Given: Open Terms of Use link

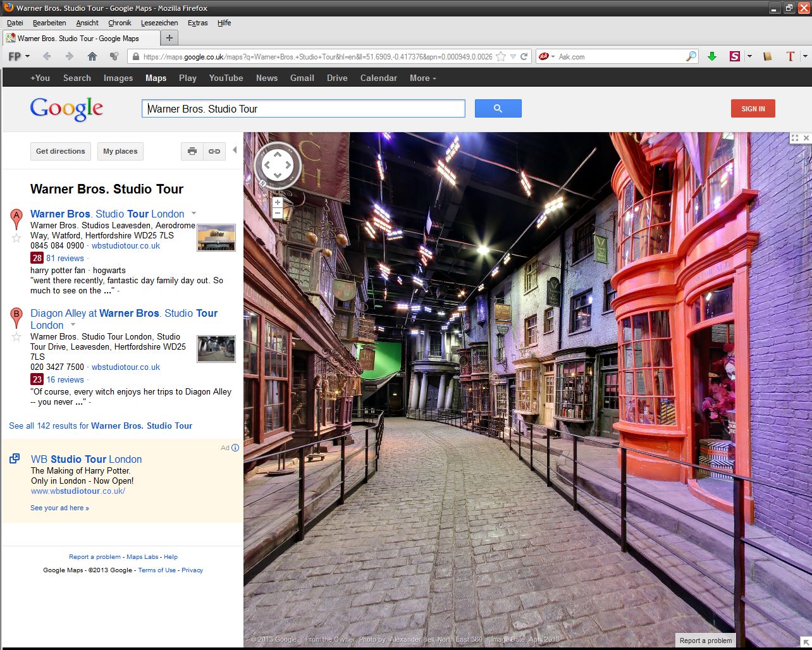Looking at the screenshot, I should (x=157, y=570).
